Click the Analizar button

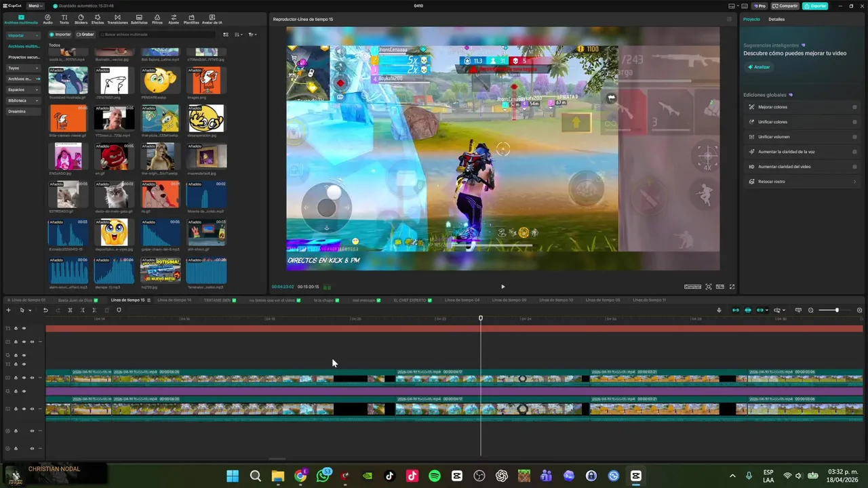coord(759,67)
